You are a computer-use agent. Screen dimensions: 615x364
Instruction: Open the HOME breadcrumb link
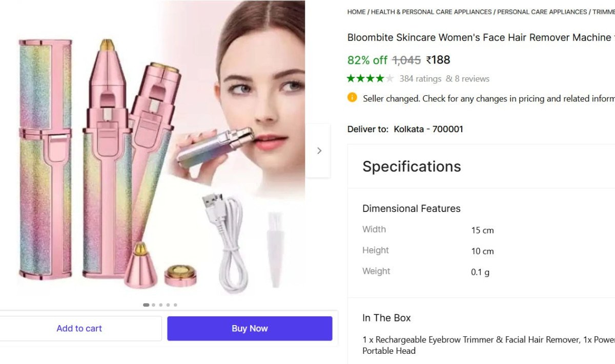[356, 12]
